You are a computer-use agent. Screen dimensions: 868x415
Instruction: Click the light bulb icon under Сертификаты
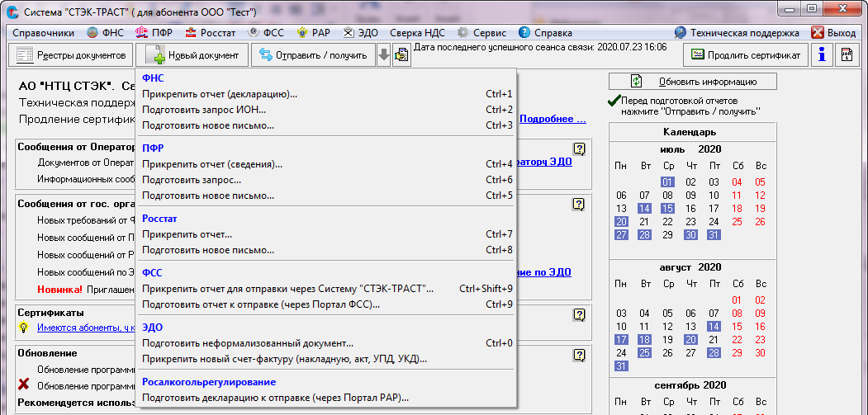(24, 328)
